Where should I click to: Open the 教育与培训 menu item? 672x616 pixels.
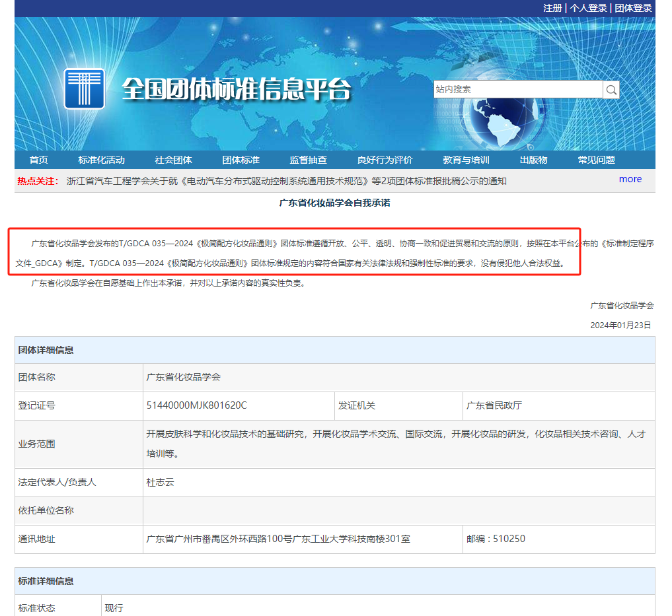466,160
